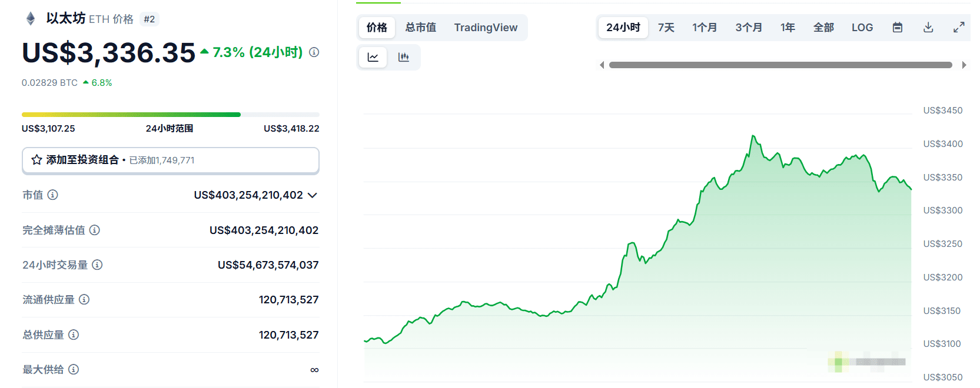Click the chart's horizontal time scrollbar
The width and height of the screenshot is (980, 388).
780,65
